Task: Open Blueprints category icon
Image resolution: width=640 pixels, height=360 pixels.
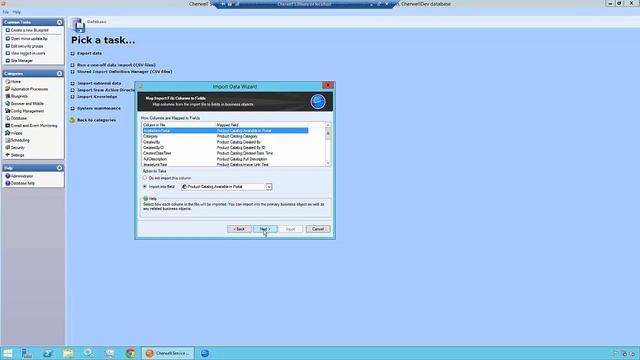Action: pos(7,96)
